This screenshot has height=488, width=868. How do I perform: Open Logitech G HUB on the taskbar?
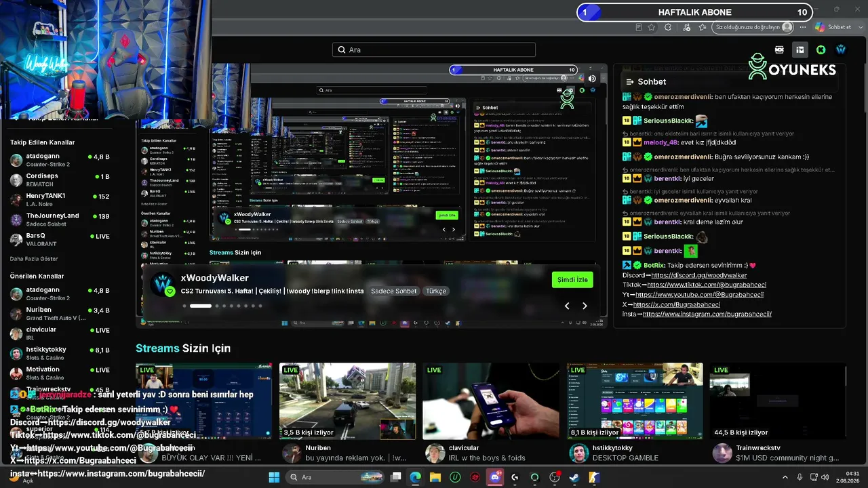click(515, 477)
